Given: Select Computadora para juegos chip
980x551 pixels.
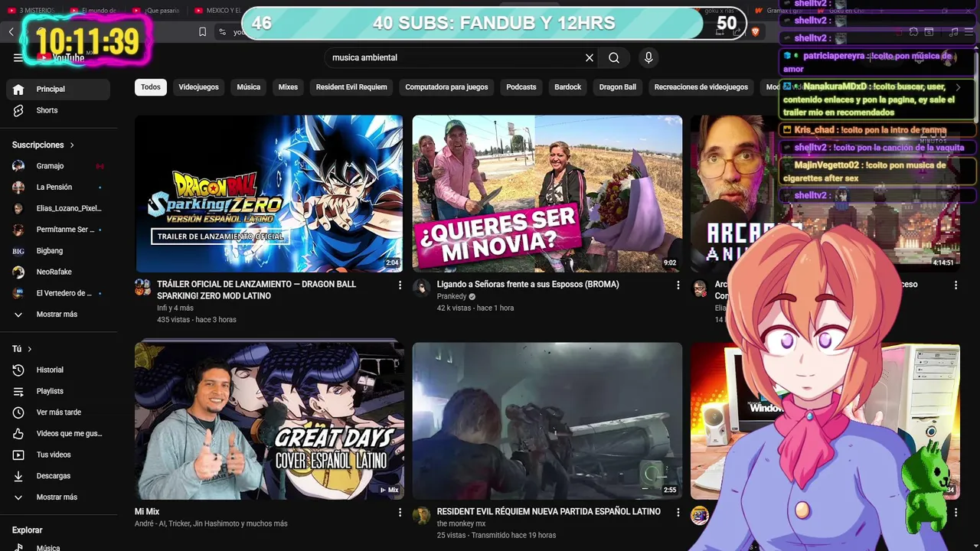Looking at the screenshot, I should [446, 87].
